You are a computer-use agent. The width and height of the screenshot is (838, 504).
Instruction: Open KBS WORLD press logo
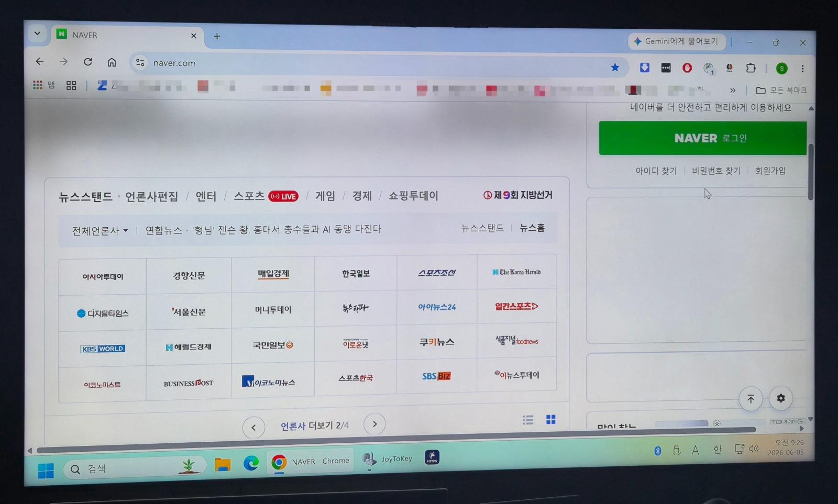point(103,349)
